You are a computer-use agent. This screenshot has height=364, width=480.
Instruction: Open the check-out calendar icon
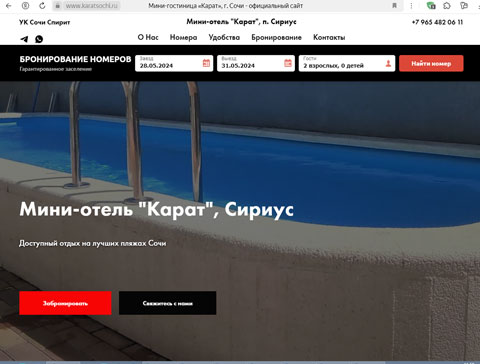[x=288, y=63]
